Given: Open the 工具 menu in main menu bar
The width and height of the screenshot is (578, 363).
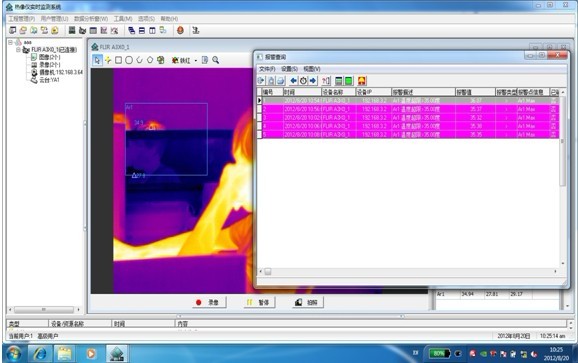Looking at the screenshot, I should pos(123,18).
